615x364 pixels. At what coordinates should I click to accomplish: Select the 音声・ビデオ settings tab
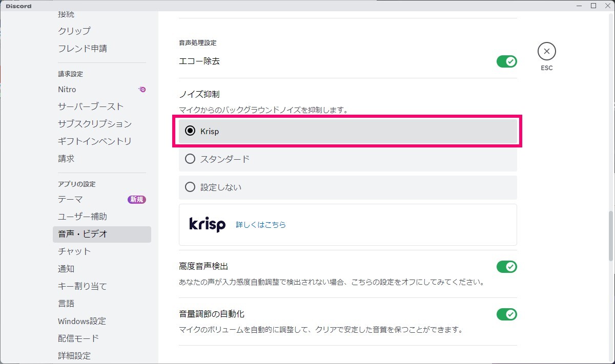(102, 234)
